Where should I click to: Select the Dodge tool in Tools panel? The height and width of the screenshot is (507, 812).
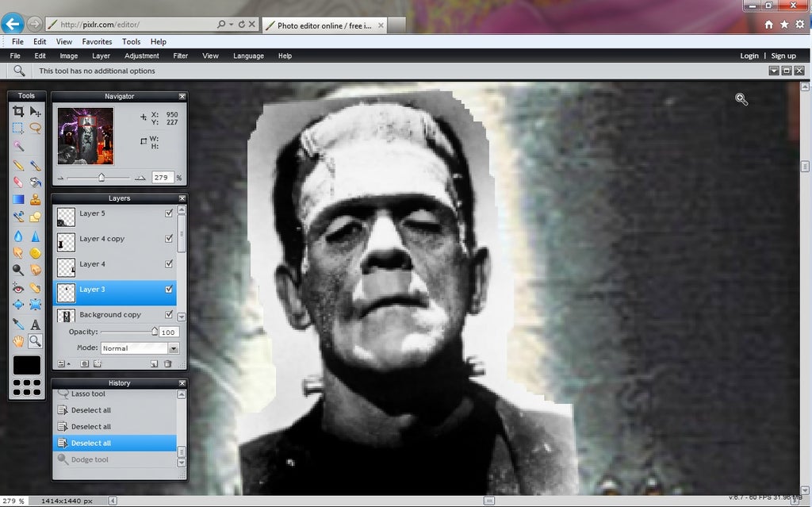[18, 270]
